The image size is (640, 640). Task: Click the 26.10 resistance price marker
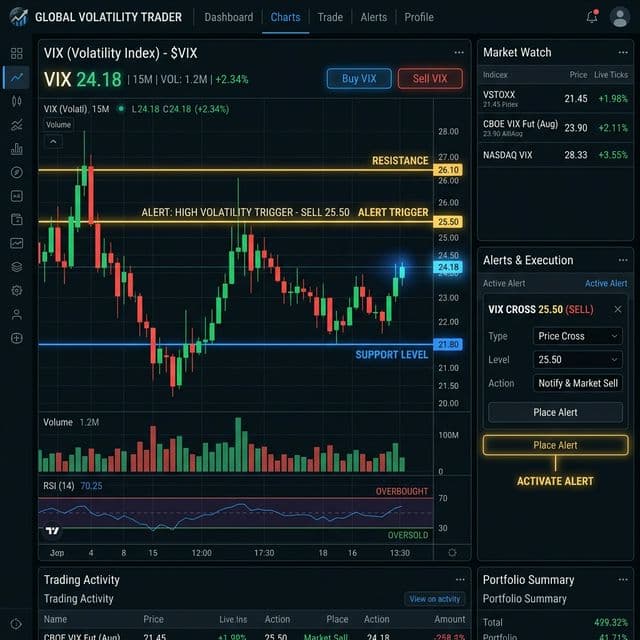448,169
